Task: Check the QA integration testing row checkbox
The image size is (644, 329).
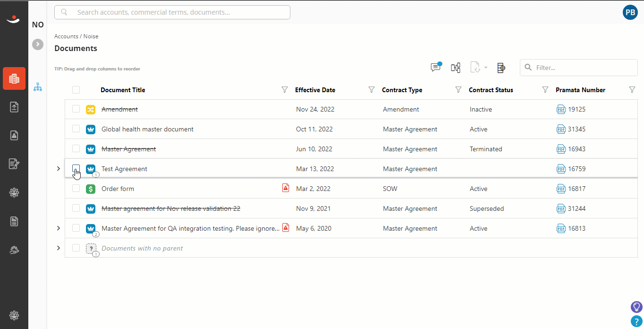Action: pyautogui.click(x=76, y=228)
